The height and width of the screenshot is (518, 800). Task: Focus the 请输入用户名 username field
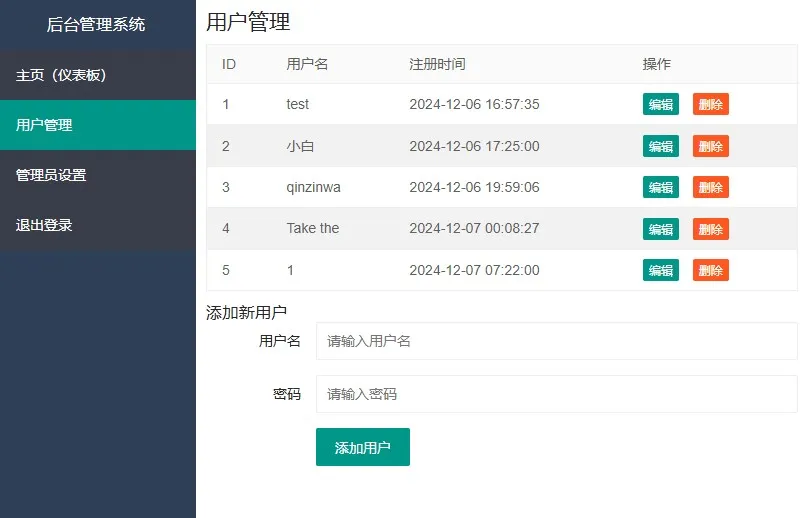[557, 341]
